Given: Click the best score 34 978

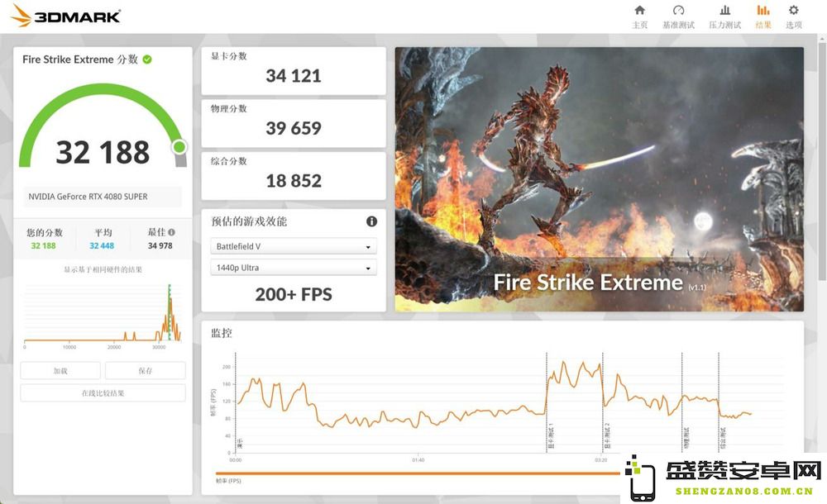Looking at the screenshot, I should [160, 245].
